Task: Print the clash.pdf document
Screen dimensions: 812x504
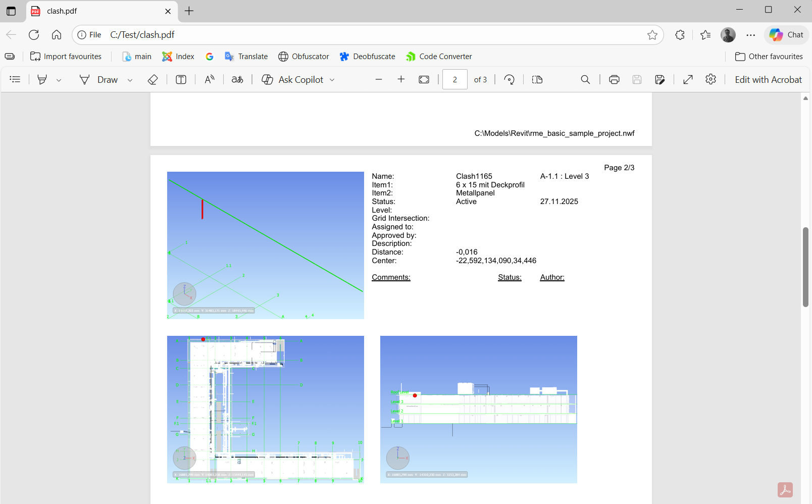Action: coord(614,79)
